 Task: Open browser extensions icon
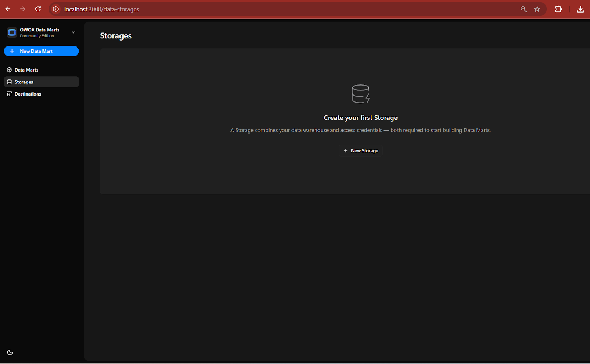558,9
